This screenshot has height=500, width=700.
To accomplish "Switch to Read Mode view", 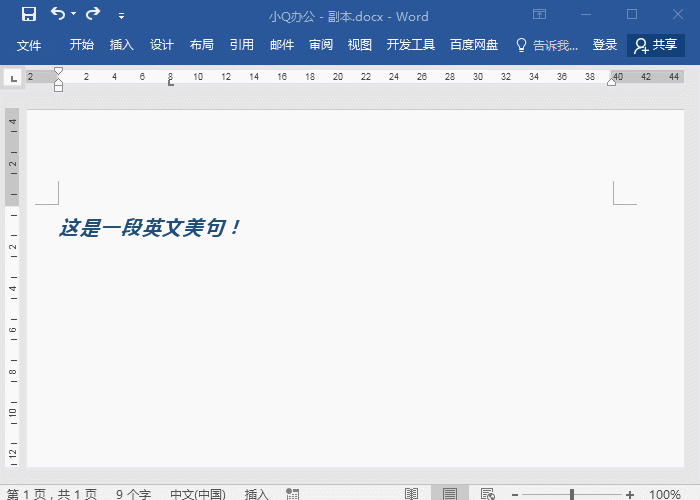I will 411,494.
